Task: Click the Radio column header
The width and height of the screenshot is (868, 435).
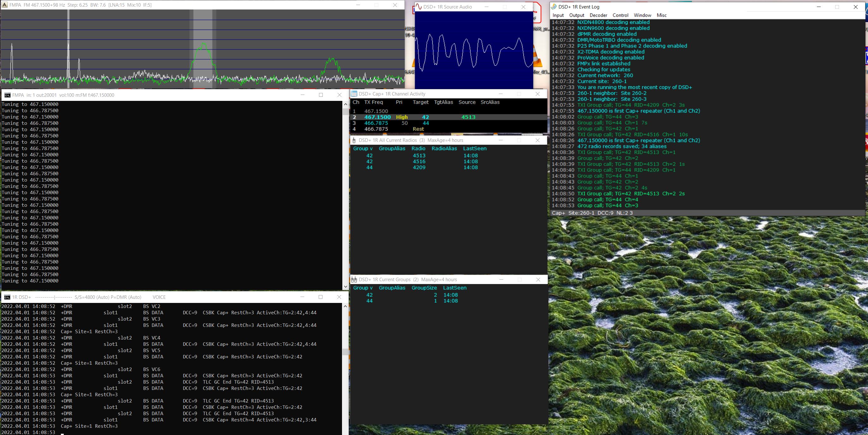Action: tap(418, 148)
